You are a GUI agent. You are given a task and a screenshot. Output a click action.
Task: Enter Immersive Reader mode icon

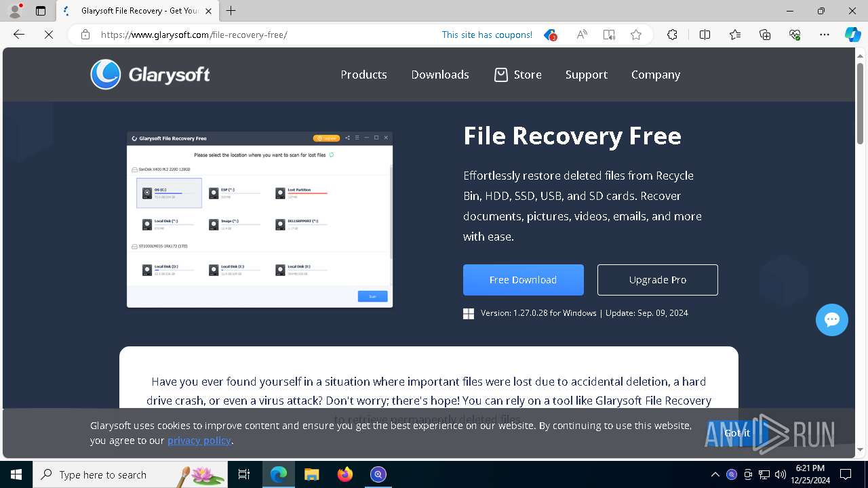click(609, 35)
